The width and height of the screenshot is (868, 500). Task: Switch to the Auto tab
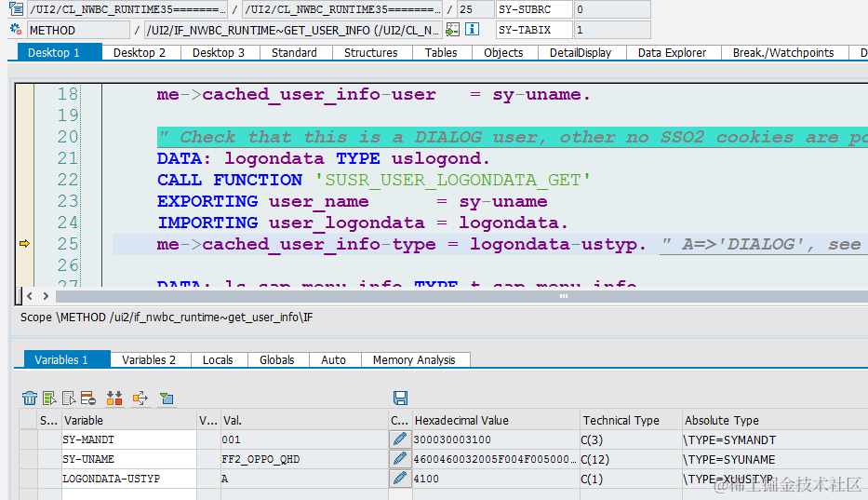click(334, 359)
